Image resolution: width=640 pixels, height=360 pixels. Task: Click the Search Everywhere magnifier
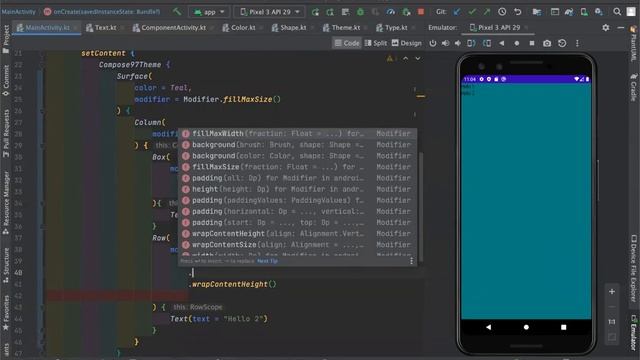point(617,12)
